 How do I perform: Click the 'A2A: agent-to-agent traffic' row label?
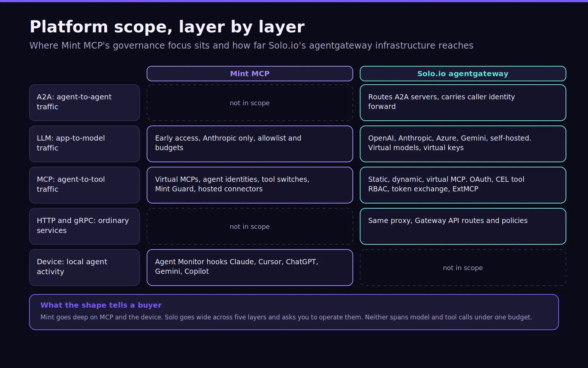tap(85, 103)
